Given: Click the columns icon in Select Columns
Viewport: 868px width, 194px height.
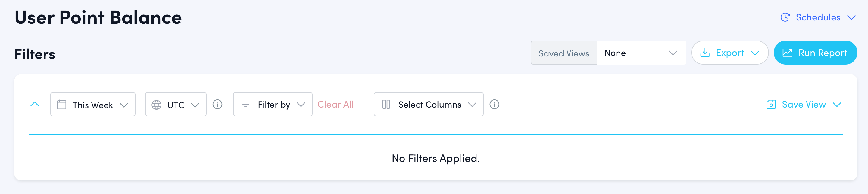Looking at the screenshot, I should [x=386, y=104].
